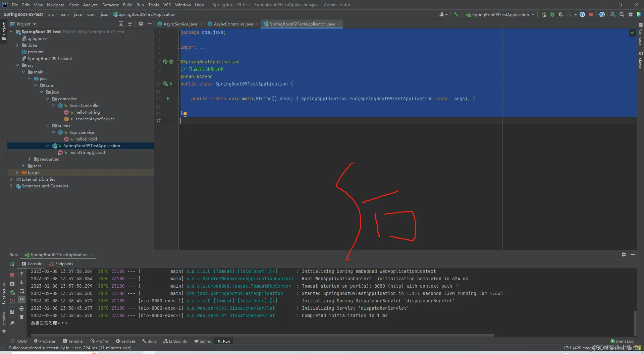This screenshot has height=354, width=644.
Task: Collapse all in the Project panel
Action: (x=130, y=24)
